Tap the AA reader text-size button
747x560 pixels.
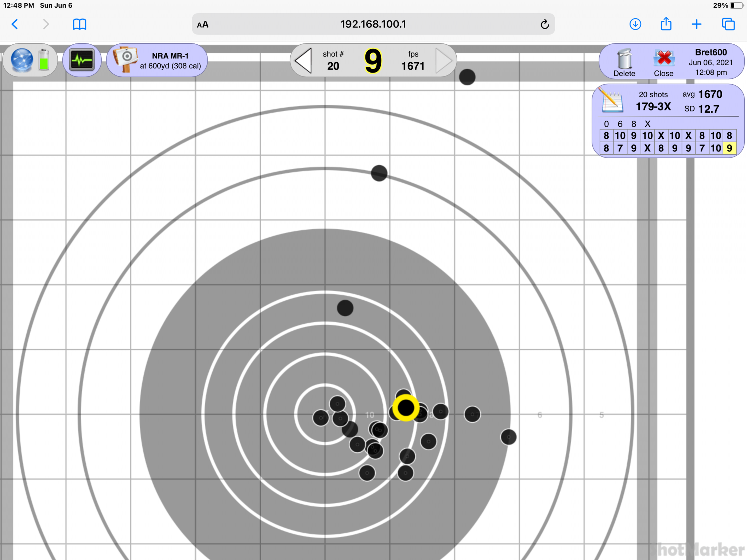202,24
